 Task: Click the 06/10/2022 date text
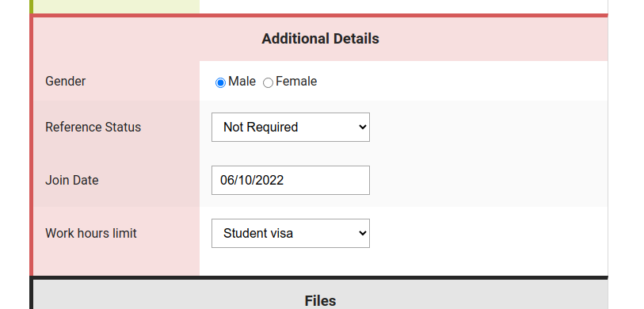tap(252, 181)
